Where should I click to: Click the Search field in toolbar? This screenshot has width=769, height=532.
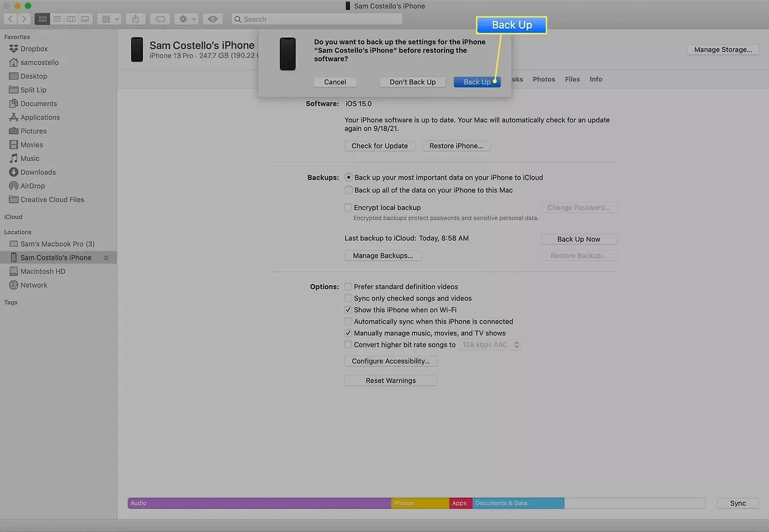tap(317, 19)
